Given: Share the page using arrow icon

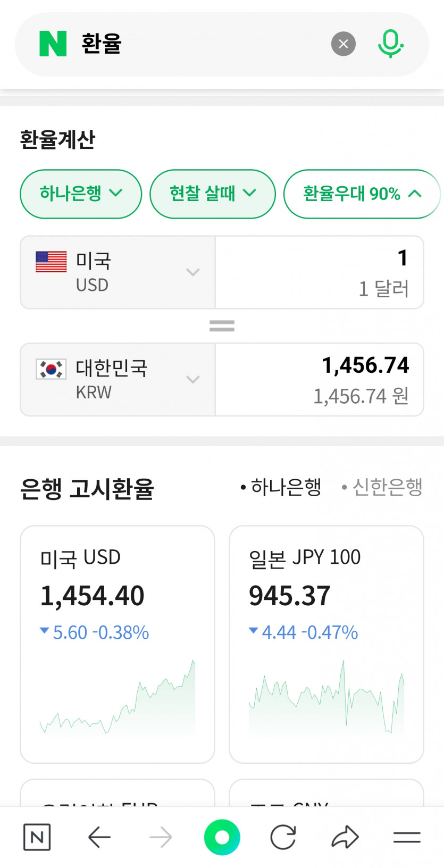Looking at the screenshot, I should tap(345, 837).
